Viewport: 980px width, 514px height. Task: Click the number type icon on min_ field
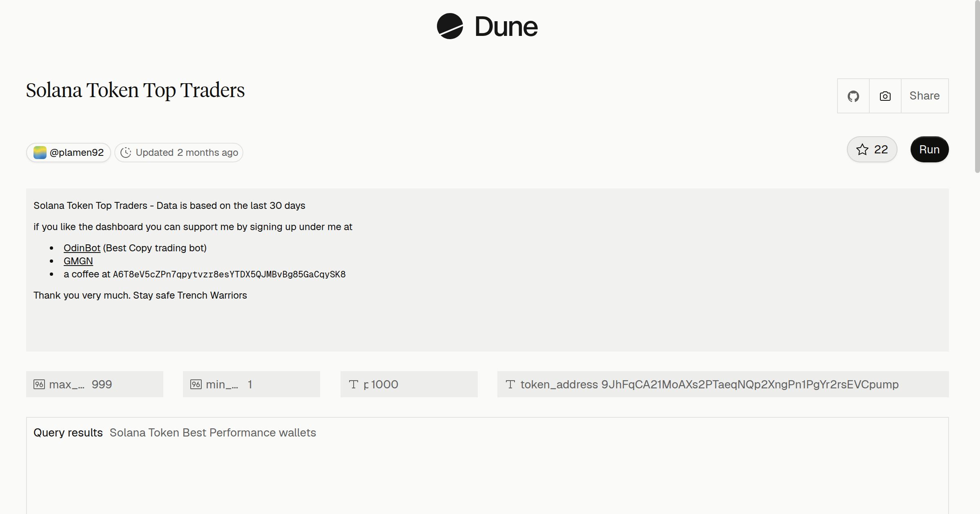(196, 384)
